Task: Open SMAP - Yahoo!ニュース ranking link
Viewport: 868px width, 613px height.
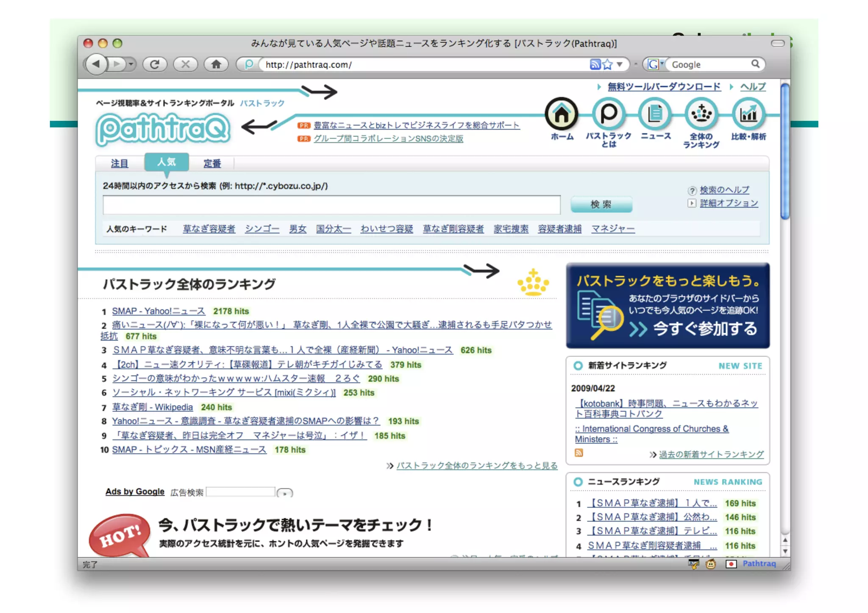Action: click(x=159, y=311)
